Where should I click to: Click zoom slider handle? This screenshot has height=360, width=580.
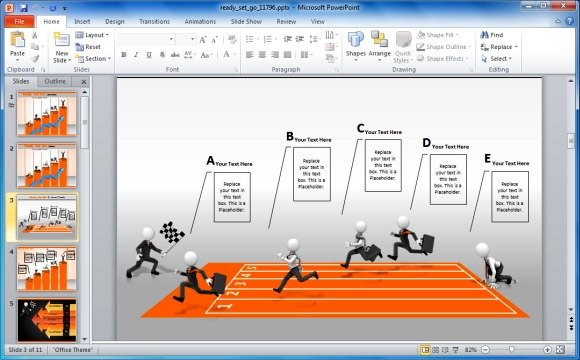(512, 350)
